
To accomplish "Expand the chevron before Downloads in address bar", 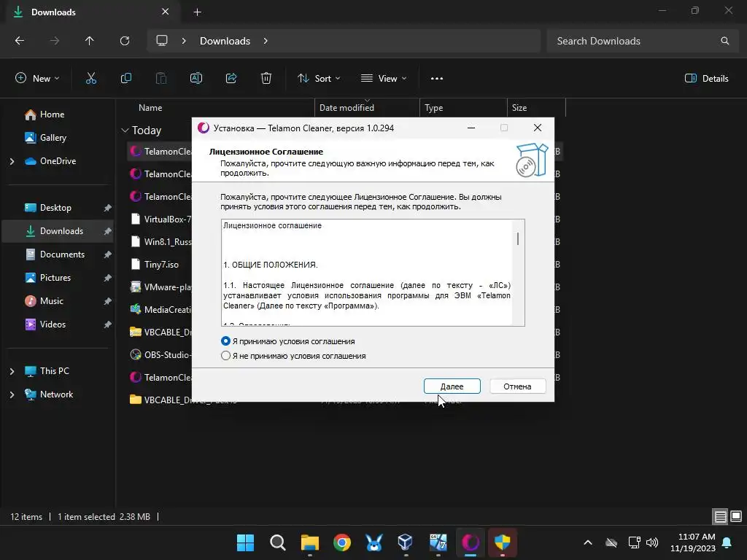I will [x=184, y=41].
